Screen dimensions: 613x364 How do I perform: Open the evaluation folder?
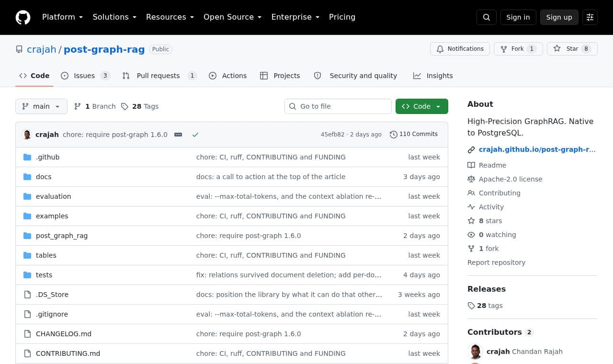[x=53, y=196]
